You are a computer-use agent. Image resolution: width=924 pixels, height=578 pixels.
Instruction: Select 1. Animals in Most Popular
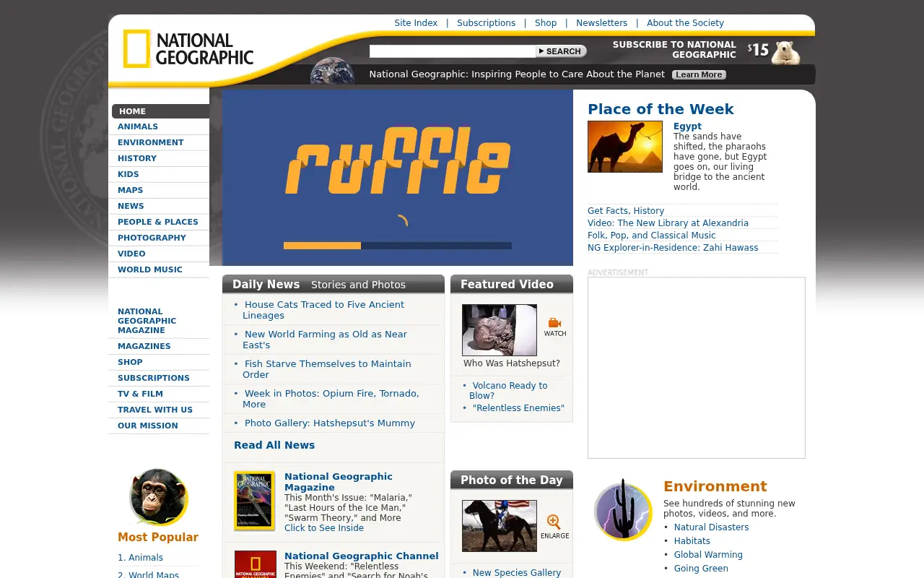[141, 558]
